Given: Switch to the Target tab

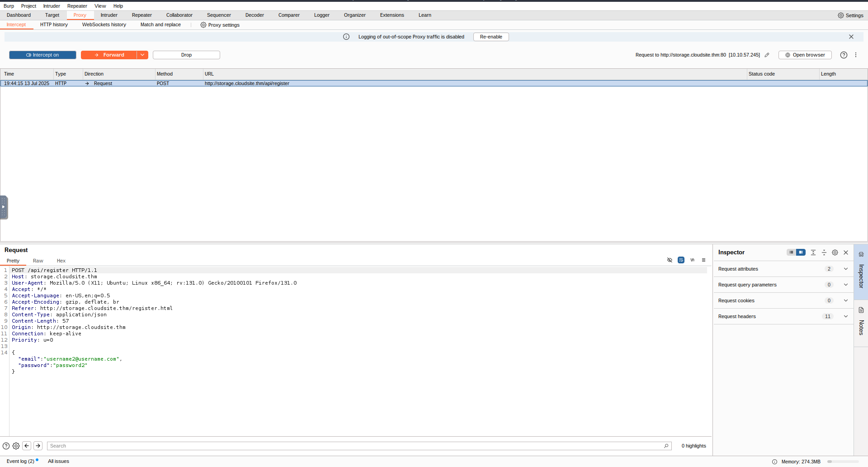Looking at the screenshot, I should tap(52, 15).
